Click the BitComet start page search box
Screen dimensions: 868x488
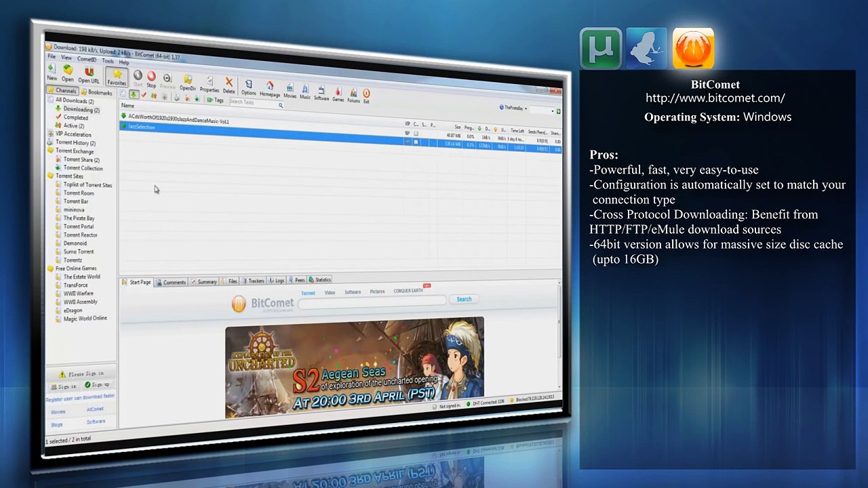click(x=372, y=301)
